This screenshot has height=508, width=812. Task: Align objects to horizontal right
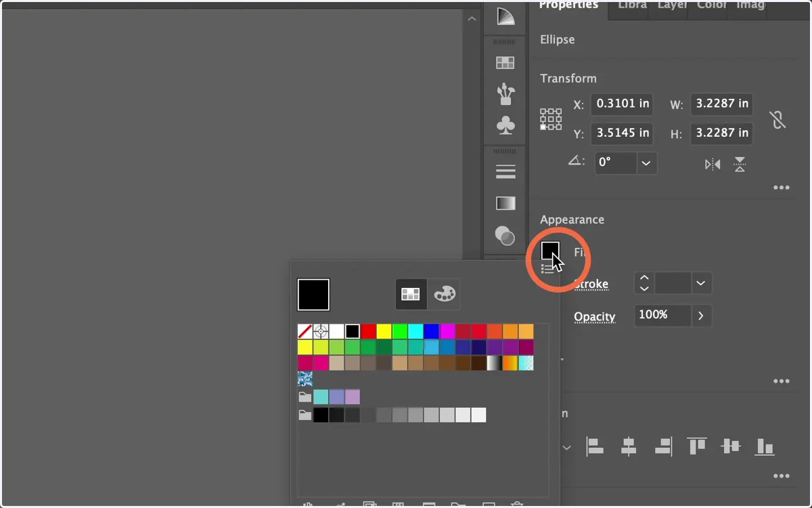coord(662,446)
